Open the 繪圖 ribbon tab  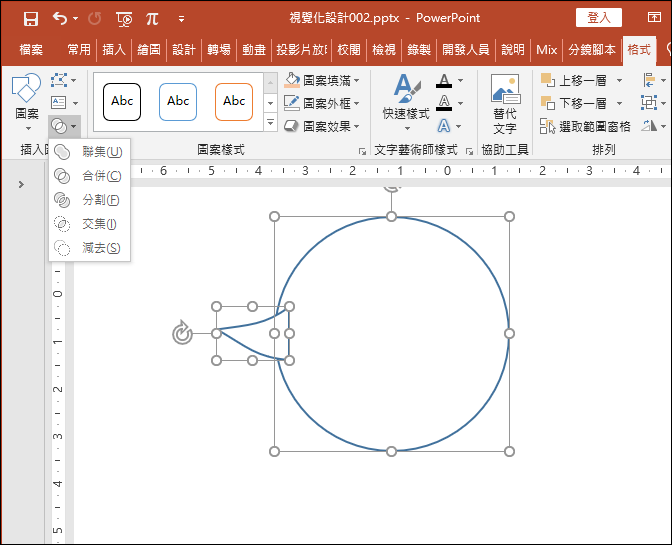(x=149, y=50)
